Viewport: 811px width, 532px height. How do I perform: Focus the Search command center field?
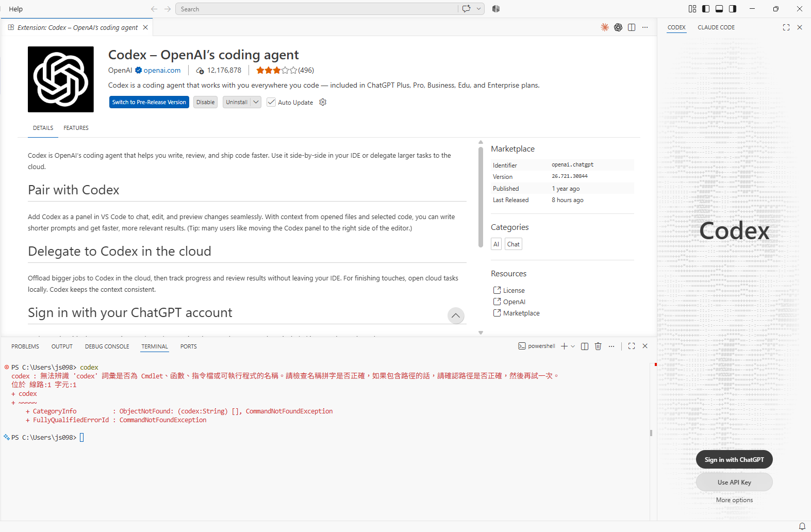coord(317,9)
